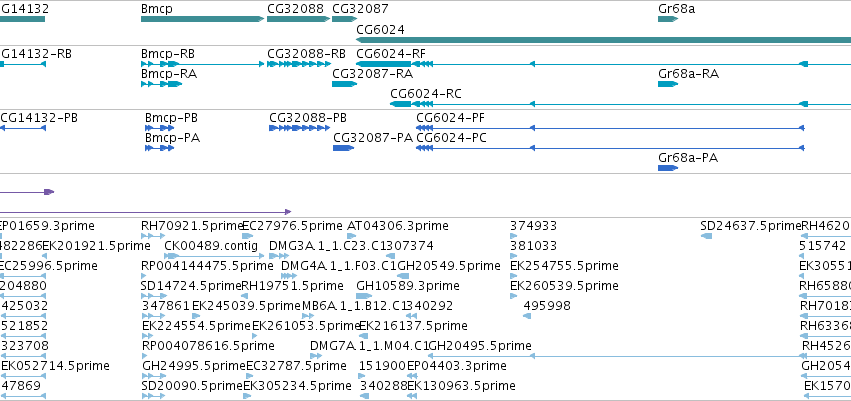Open the EK261053.5prime EST
Screen dimensions: 851x401
(x=307, y=326)
